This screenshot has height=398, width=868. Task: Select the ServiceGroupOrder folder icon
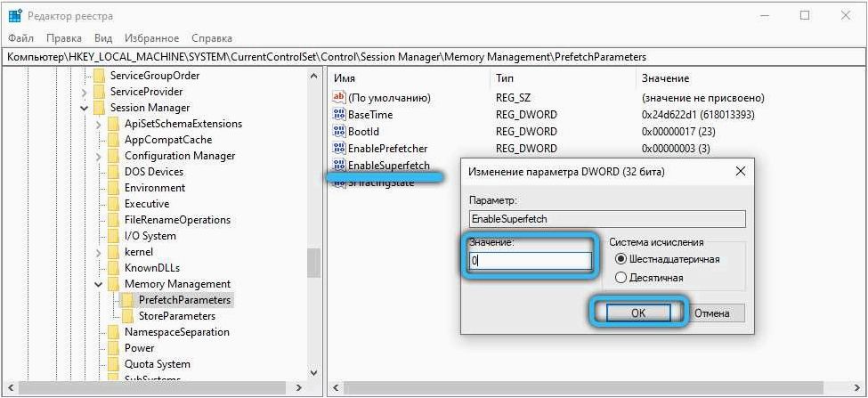click(x=99, y=76)
